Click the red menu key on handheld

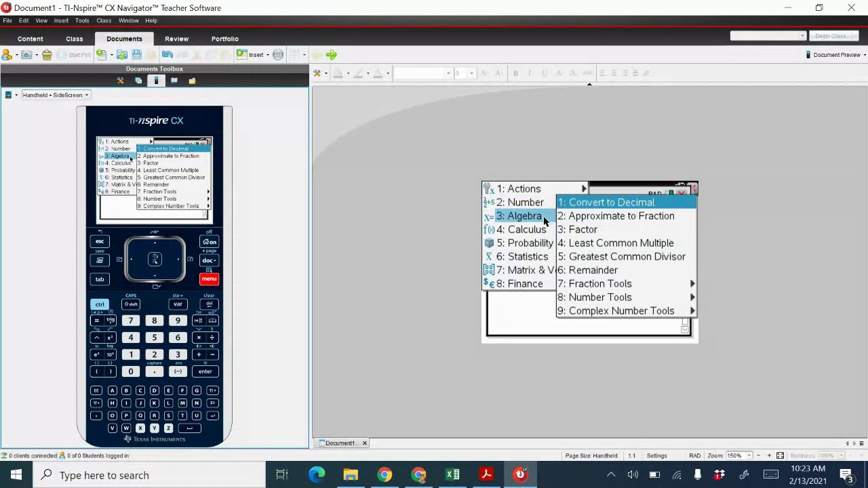(209, 279)
